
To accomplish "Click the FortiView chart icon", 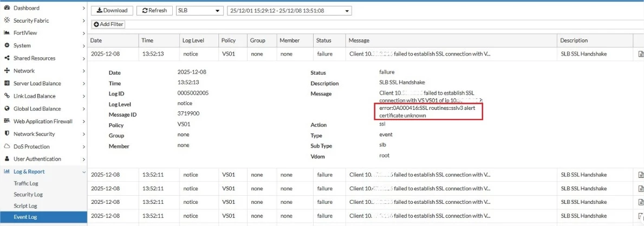I will click(6, 33).
